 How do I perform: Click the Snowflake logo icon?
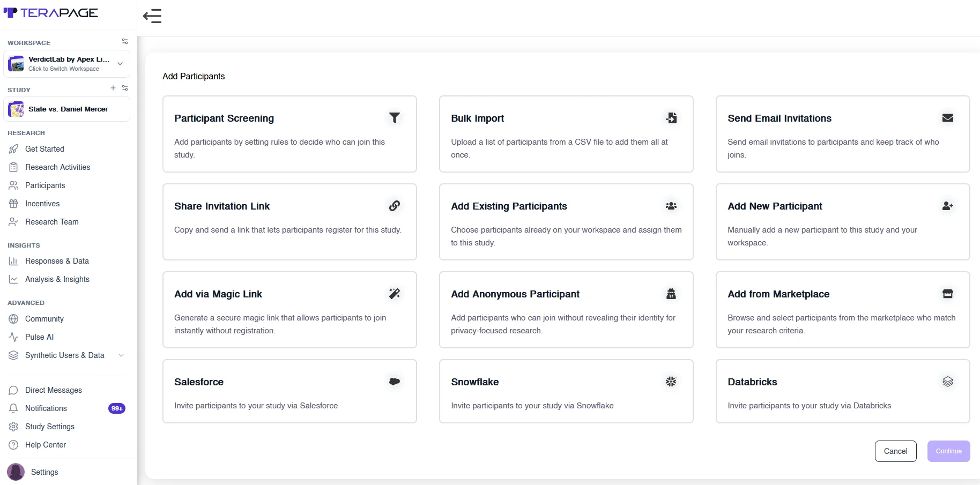pos(671,382)
